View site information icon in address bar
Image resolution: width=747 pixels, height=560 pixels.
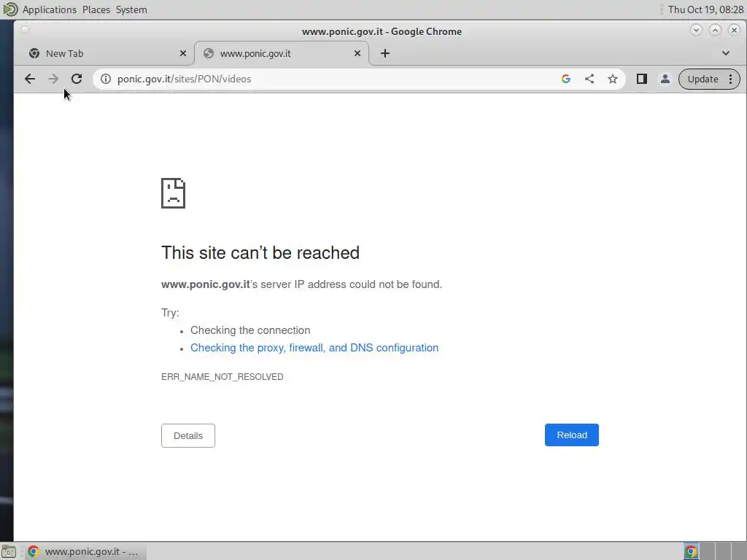click(106, 79)
